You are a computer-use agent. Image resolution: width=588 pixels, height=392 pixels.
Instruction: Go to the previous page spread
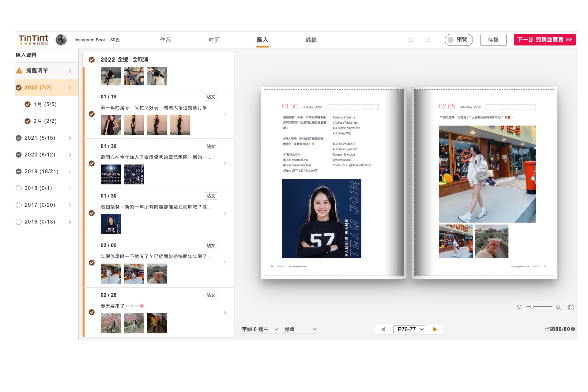coord(383,329)
